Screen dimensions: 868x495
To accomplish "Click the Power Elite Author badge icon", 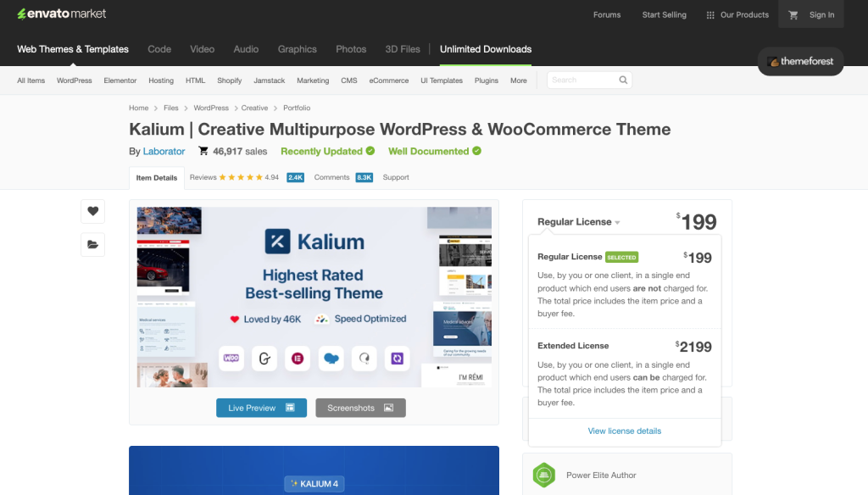I will (543, 476).
